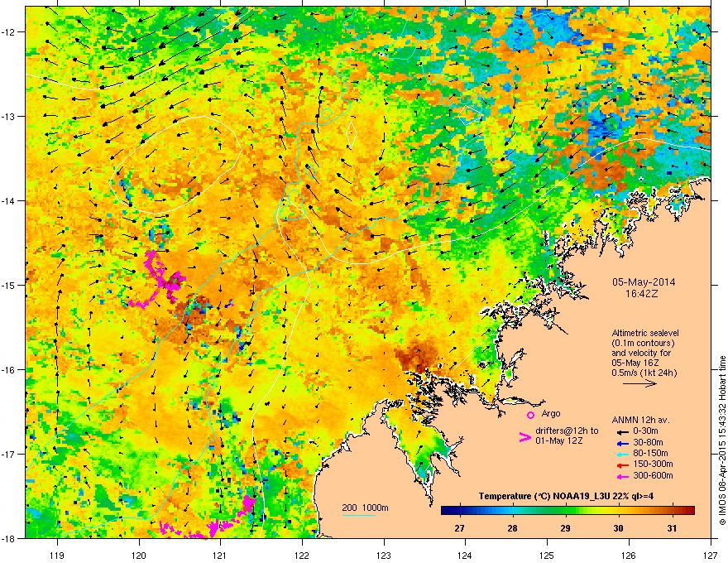Click the IMOS copyright timestamp on right edge
Screen dimensions: 728x563
click(x=722, y=440)
